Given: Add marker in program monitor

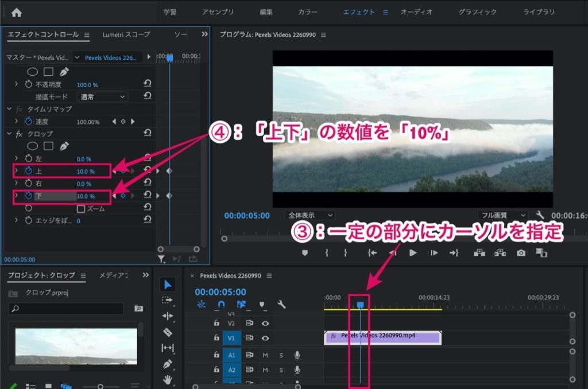Looking at the screenshot, I should (305, 253).
